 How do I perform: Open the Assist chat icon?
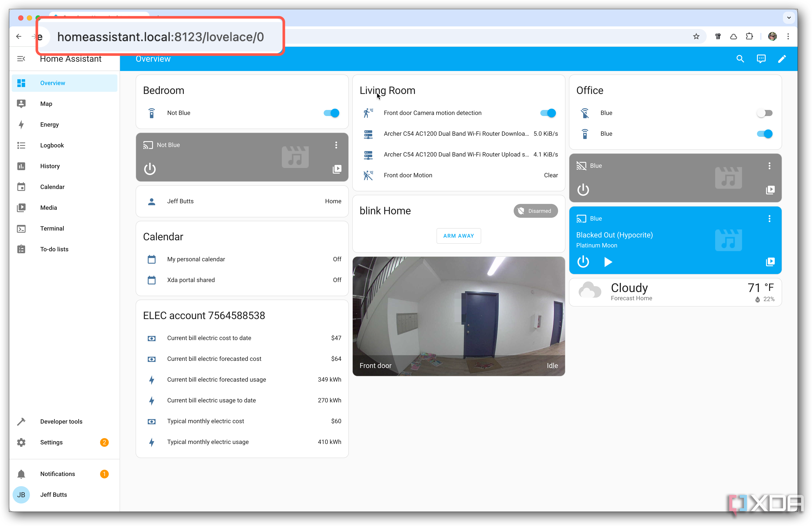coord(761,59)
